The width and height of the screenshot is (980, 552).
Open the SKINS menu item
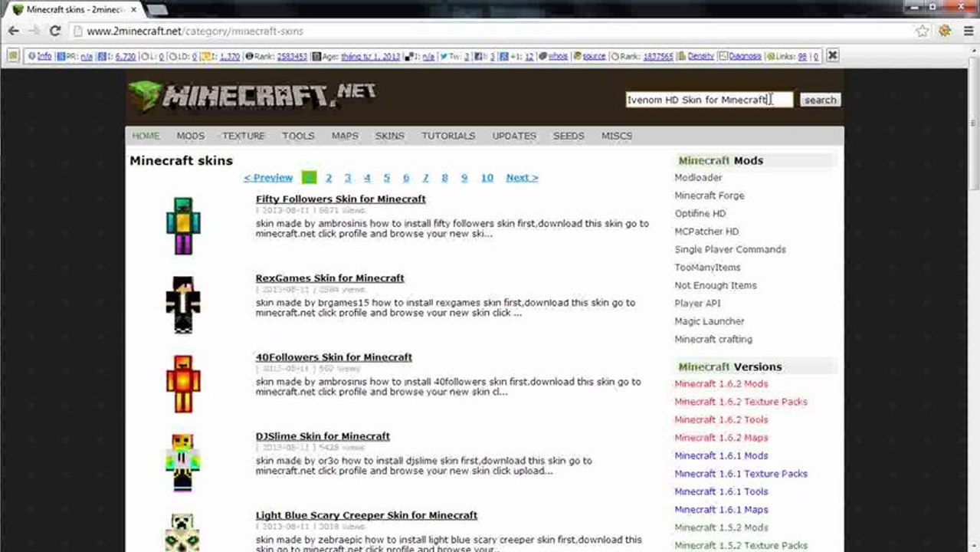coord(389,136)
